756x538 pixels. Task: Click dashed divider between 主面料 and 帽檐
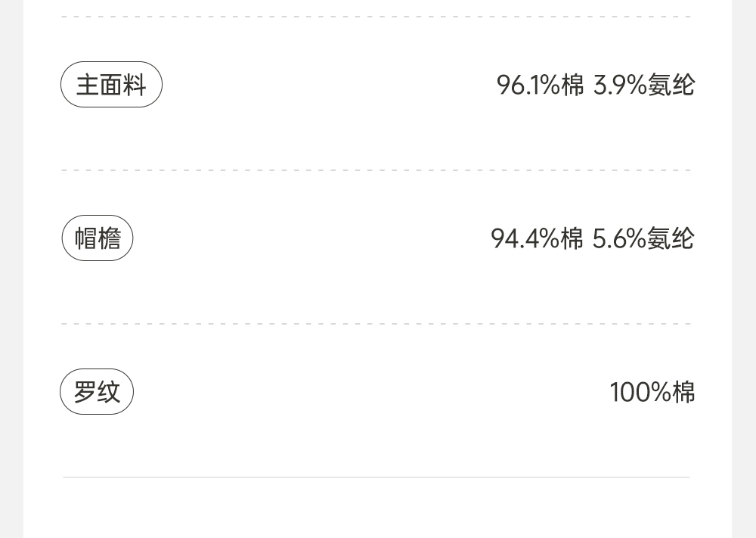tap(376, 170)
